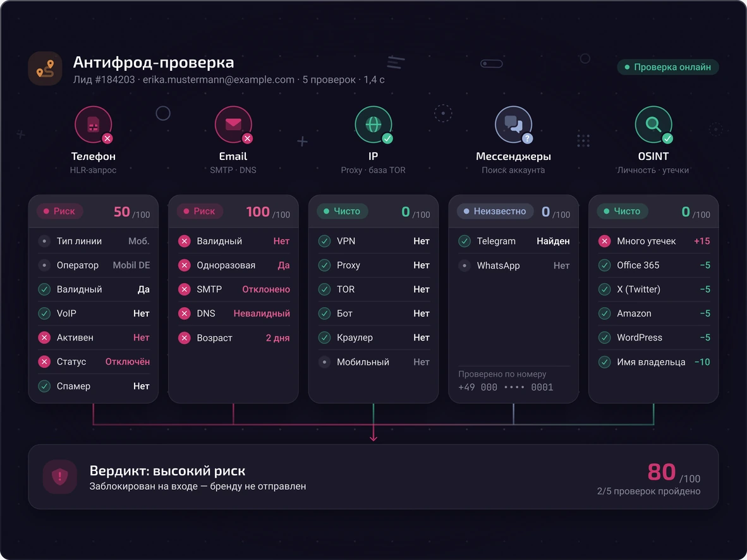Click the red cross beside Активен
Image resolution: width=747 pixels, height=560 pixels.
(x=44, y=338)
